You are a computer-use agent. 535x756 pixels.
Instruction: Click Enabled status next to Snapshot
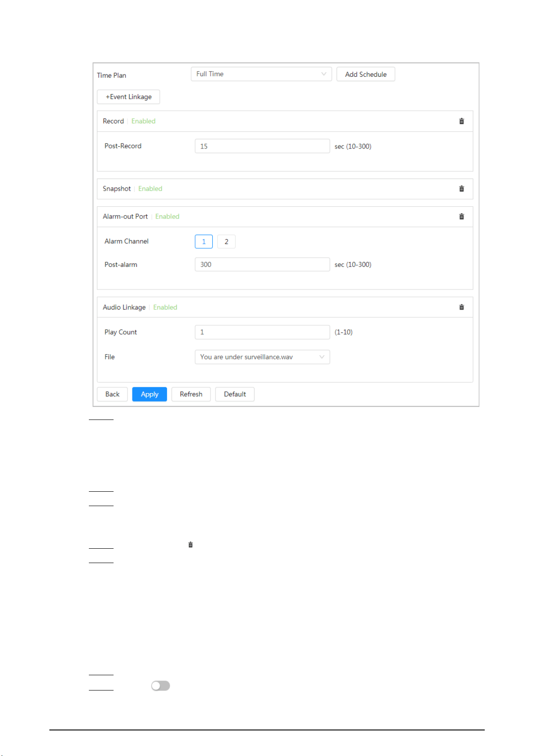150,189
